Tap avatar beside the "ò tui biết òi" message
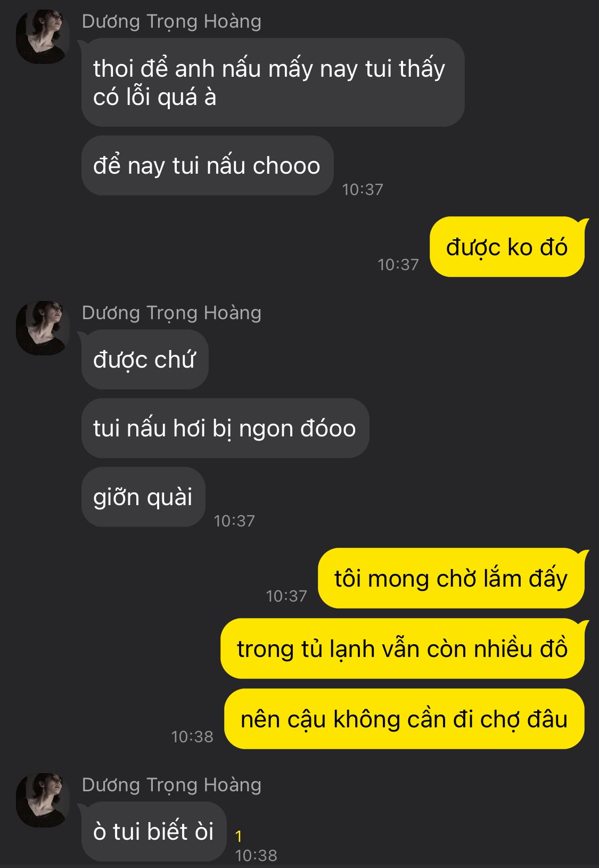This screenshot has height=868, width=599. tap(43, 800)
